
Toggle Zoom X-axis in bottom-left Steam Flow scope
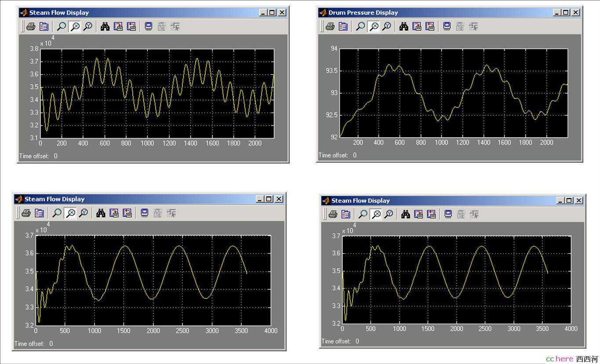70,213
